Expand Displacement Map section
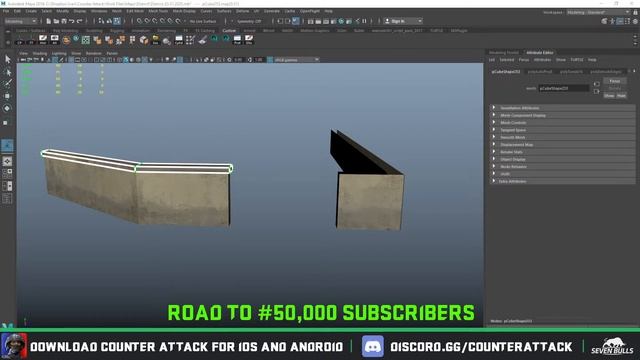The image size is (640, 360). (x=562, y=145)
